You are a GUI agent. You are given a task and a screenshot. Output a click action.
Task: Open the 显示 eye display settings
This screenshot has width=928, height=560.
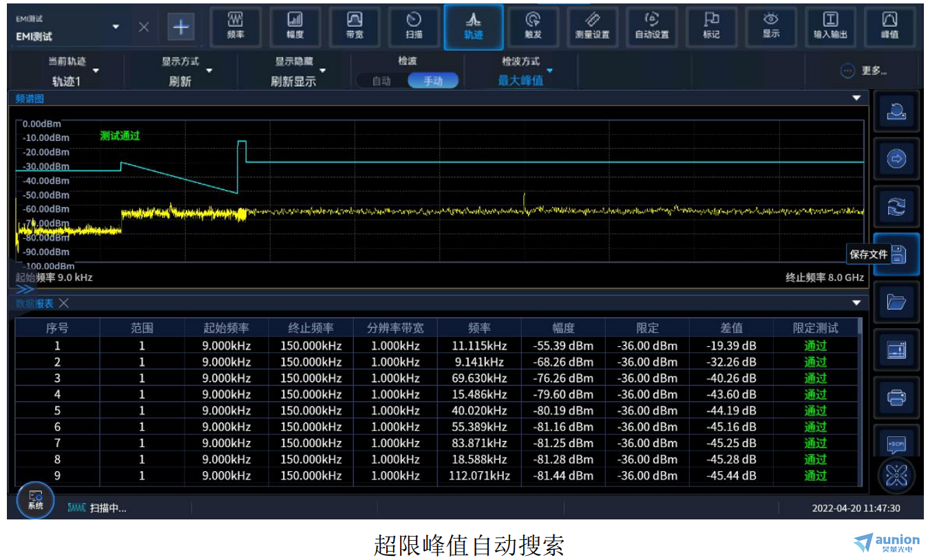(x=771, y=27)
